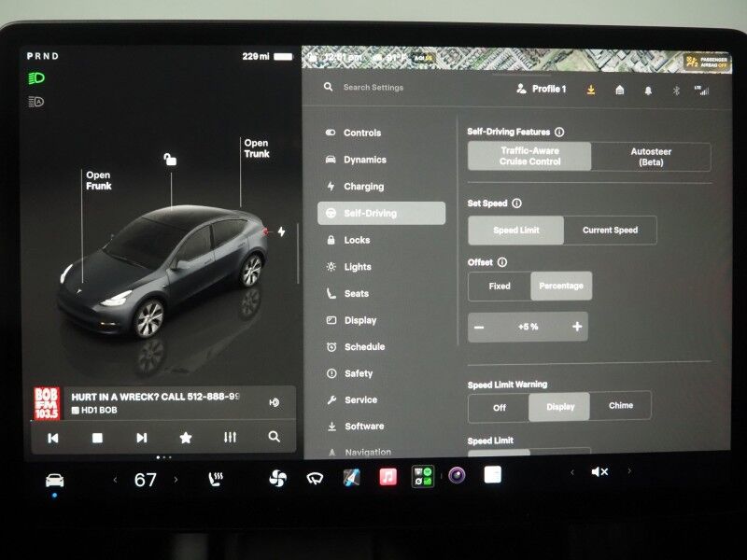747x560 pixels.
Task: Skip to previous radio station
Action: click(53, 438)
